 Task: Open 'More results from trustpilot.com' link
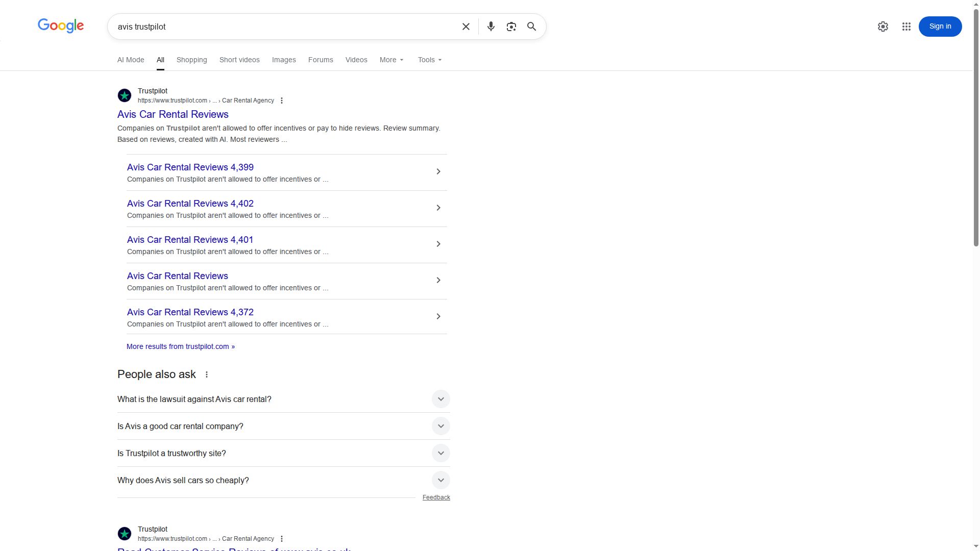[x=181, y=346]
